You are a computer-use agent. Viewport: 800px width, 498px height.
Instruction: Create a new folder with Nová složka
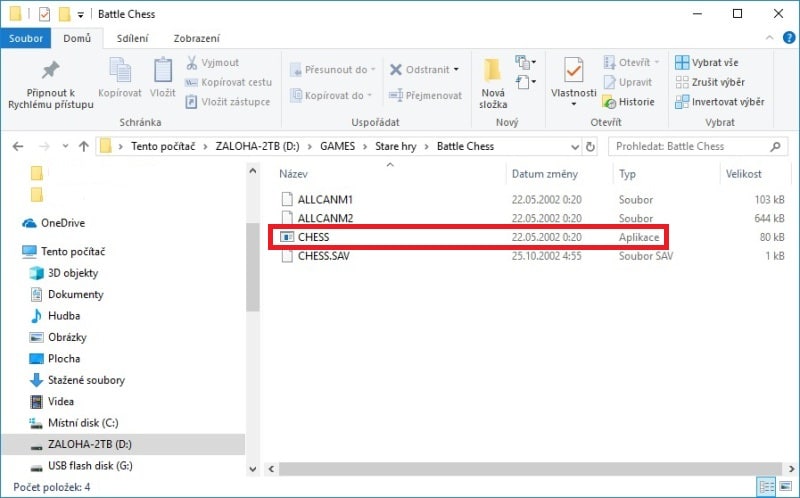click(x=493, y=84)
